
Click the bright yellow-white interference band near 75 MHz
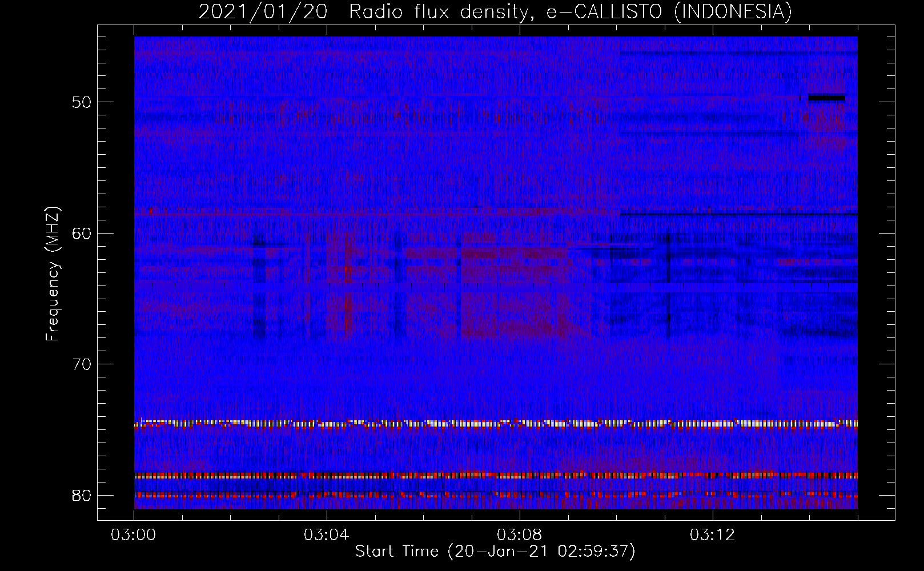pyautogui.click(x=496, y=424)
